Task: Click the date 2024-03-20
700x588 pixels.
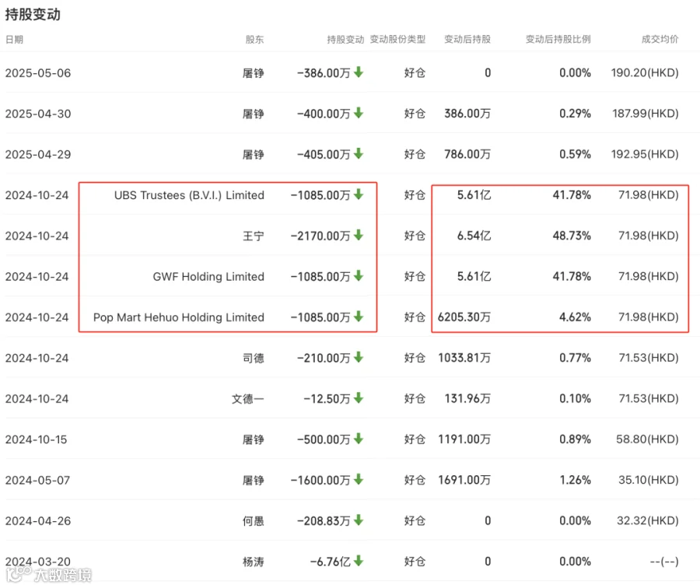Action: click(38, 562)
